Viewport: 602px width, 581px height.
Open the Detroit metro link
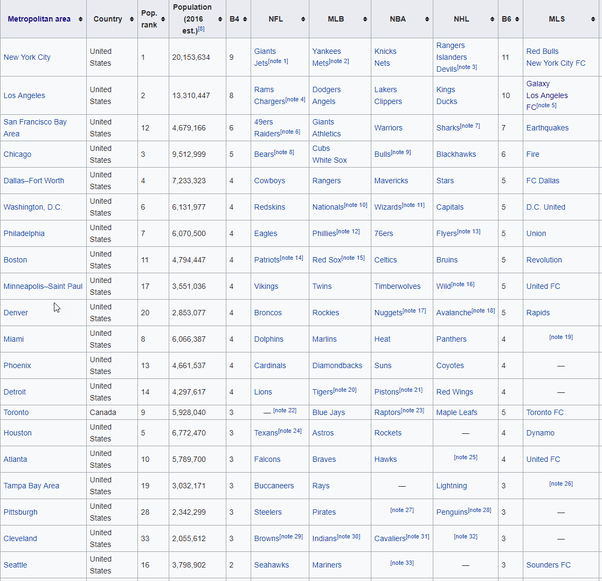tap(15, 392)
